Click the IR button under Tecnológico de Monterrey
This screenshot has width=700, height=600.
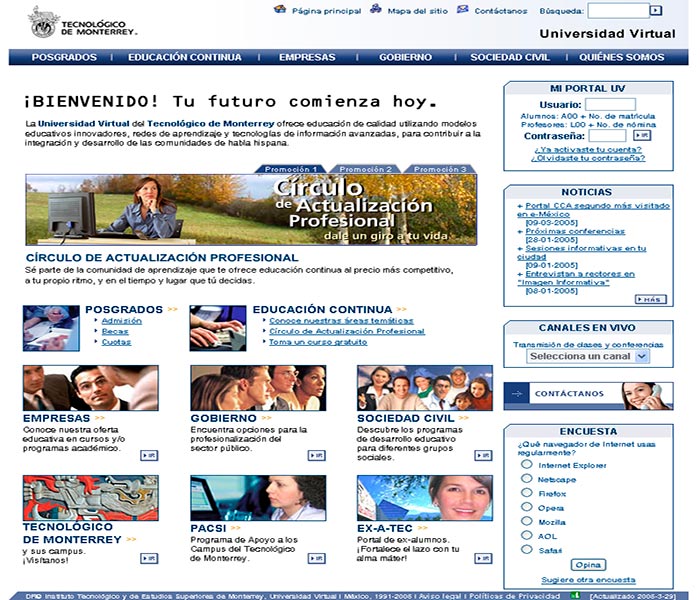149,558
